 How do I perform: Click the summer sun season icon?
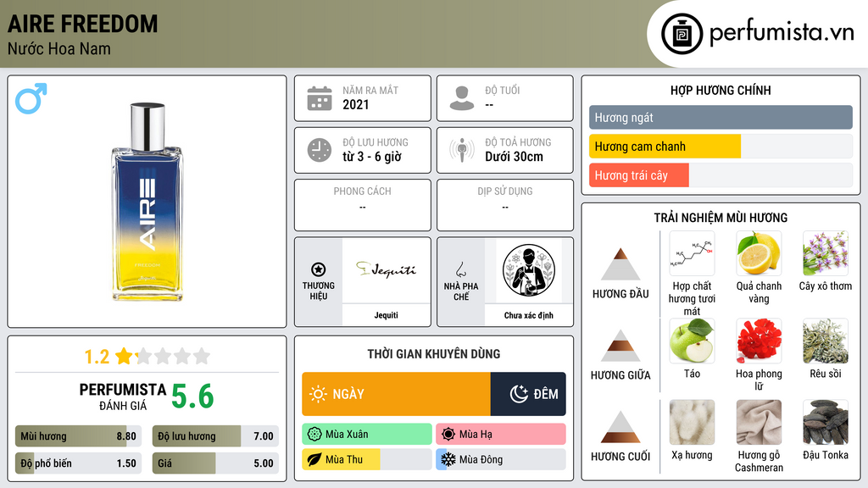click(448, 435)
